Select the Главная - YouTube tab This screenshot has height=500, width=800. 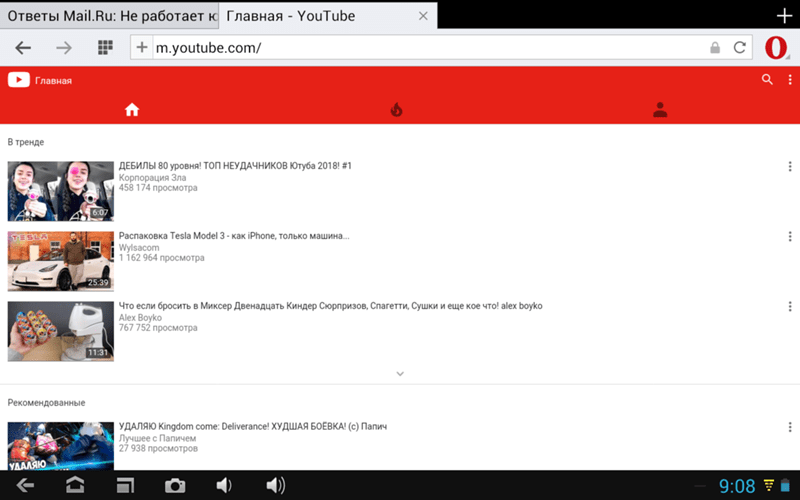coord(328,16)
